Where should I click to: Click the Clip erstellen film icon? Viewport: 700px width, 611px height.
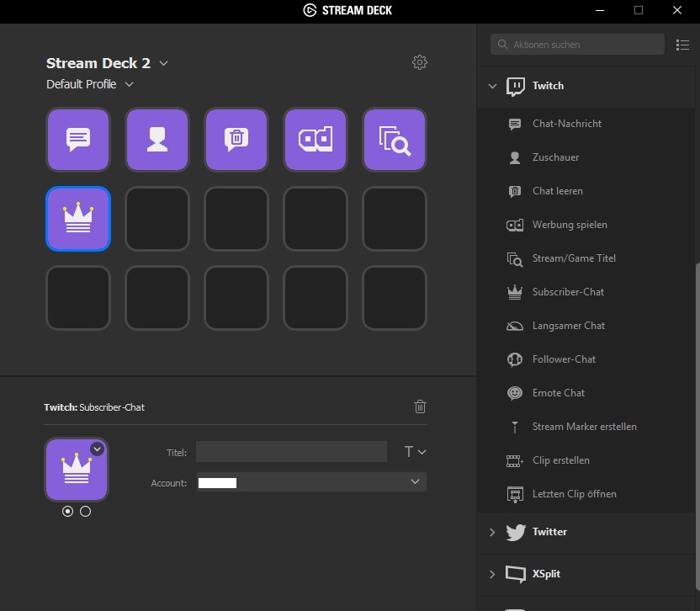tap(515, 460)
